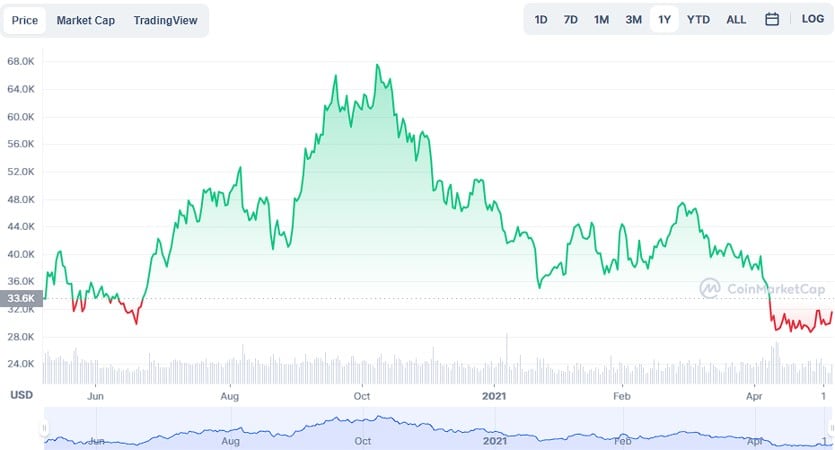This screenshot has height=450, width=835.
Task: Open the TradingView chart tab
Action: [x=165, y=20]
